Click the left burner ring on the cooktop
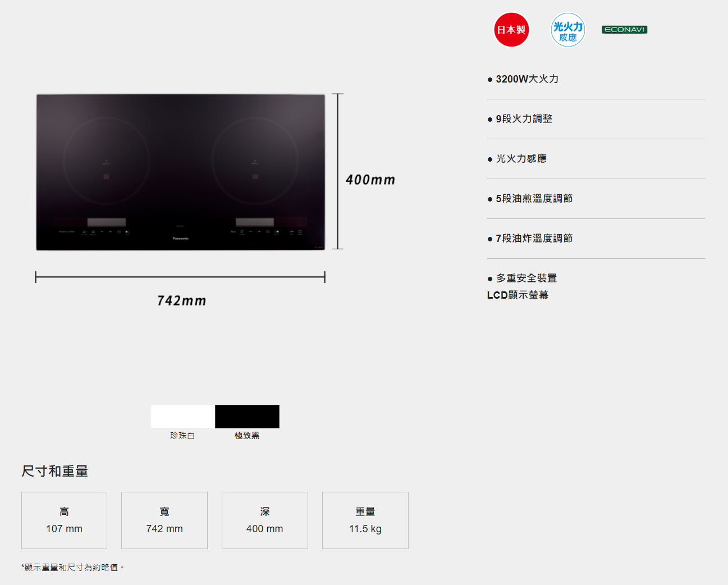 coord(106,161)
